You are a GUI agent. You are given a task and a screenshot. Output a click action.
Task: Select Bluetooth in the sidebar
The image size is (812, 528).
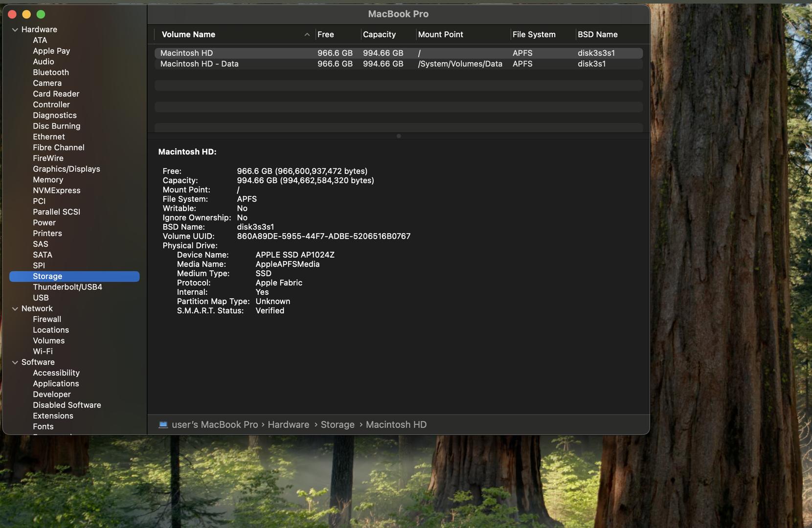51,73
